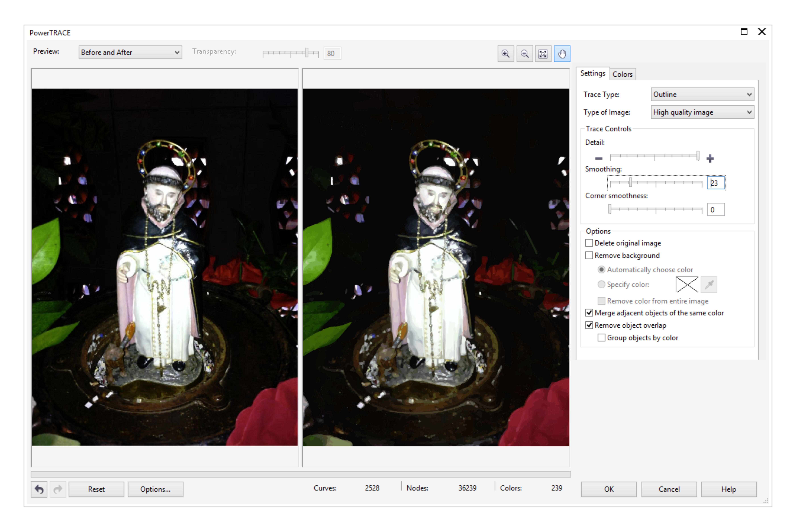This screenshot has height=532, width=802.
Task: Open the Preview mode dropdown
Action: point(130,52)
